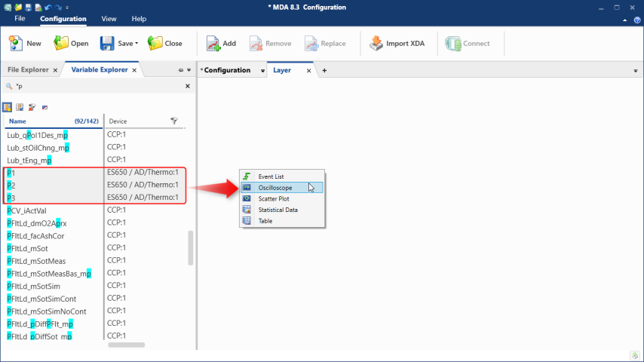Click the Open button in the ribbon
The width and height of the screenshot is (644, 362).
click(x=71, y=43)
